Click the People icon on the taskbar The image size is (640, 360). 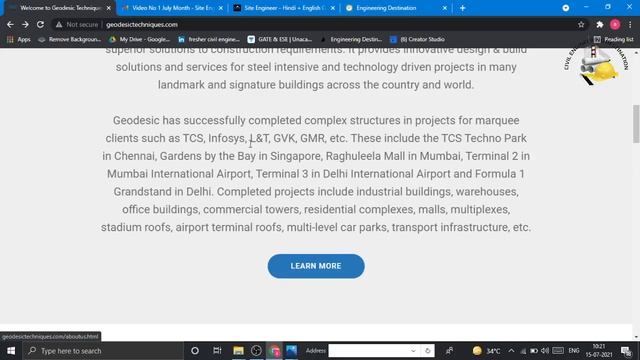pyautogui.click(x=449, y=351)
